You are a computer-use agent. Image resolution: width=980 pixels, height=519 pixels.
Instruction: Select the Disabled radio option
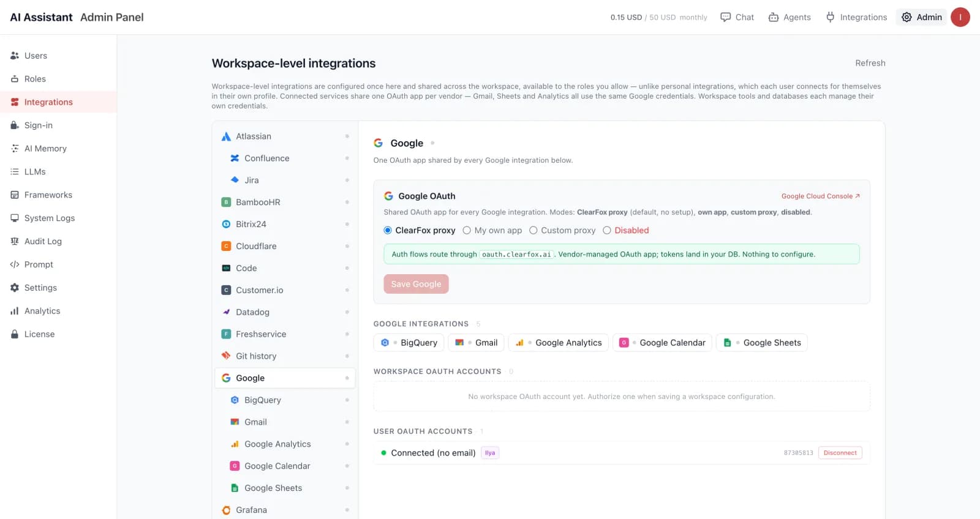[607, 231]
